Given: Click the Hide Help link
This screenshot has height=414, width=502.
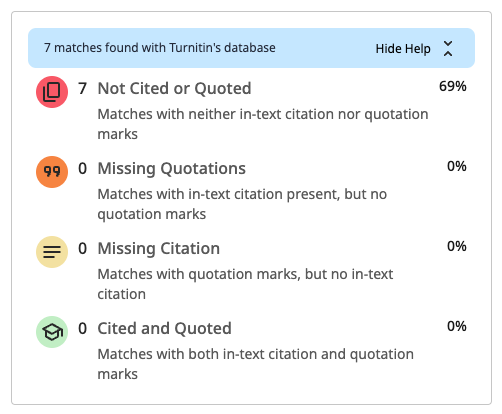Looking at the screenshot, I should (403, 49).
